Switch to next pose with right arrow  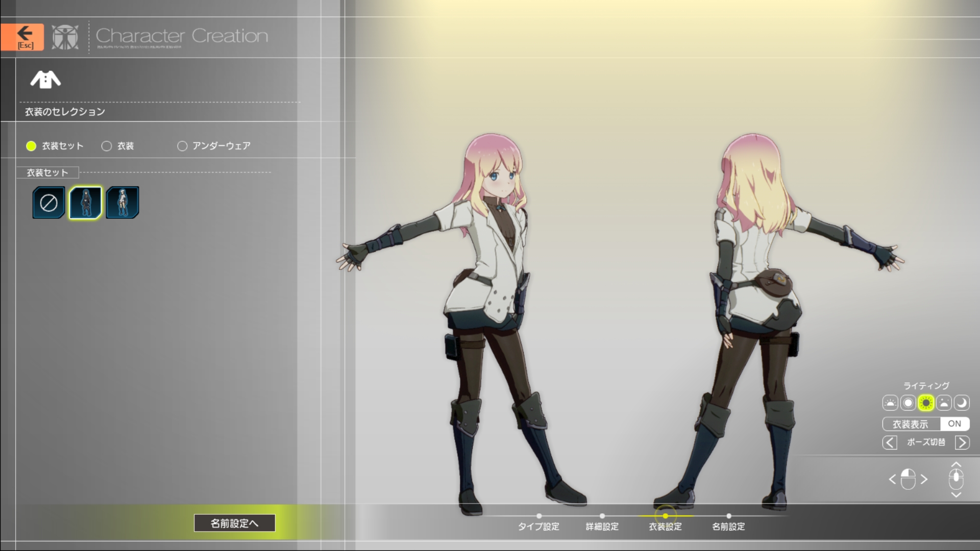(x=962, y=442)
